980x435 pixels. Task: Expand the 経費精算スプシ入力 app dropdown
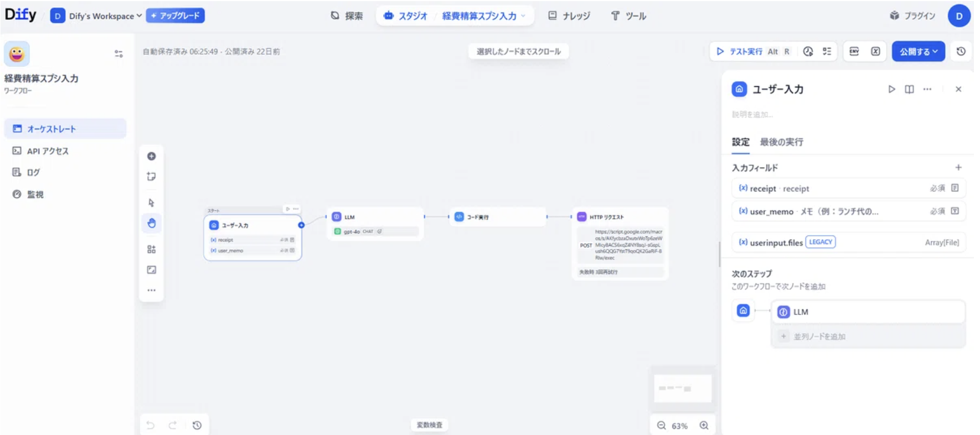tap(483, 16)
